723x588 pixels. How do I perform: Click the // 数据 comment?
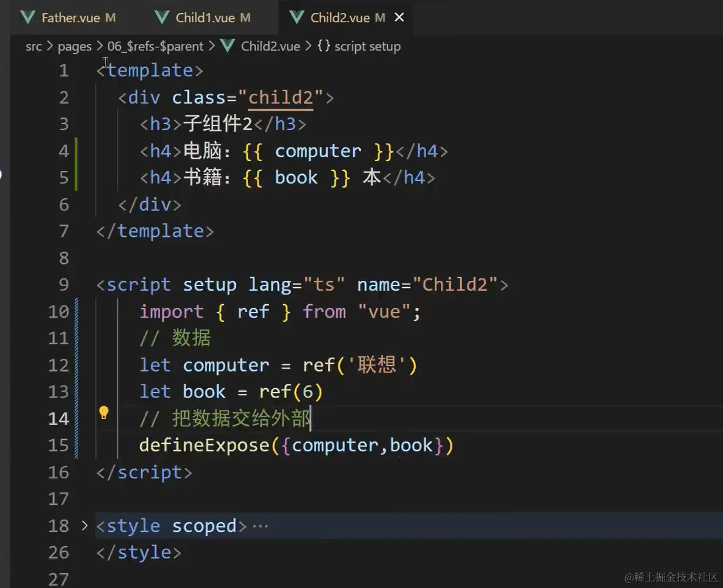click(175, 338)
